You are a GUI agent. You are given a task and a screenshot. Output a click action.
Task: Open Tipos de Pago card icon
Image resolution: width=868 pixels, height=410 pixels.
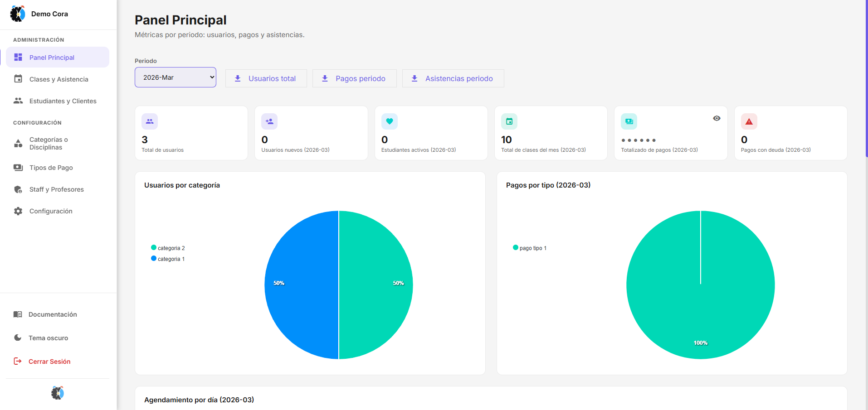point(18,167)
